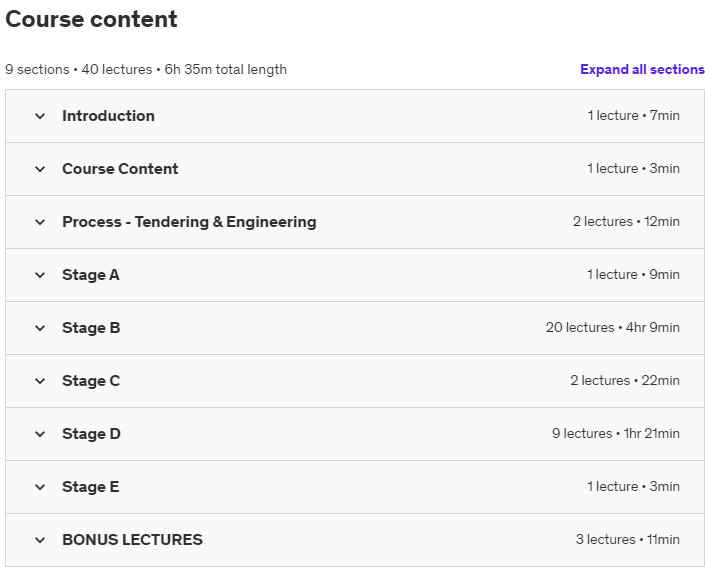Select Process - Tendering & Engineering title
The width and height of the screenshot is (705, 567).
click(189, 222)
